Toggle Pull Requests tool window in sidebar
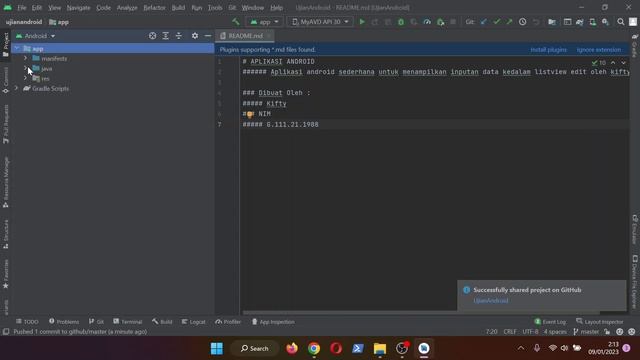The image size is (640, 360). pos(6,124)
